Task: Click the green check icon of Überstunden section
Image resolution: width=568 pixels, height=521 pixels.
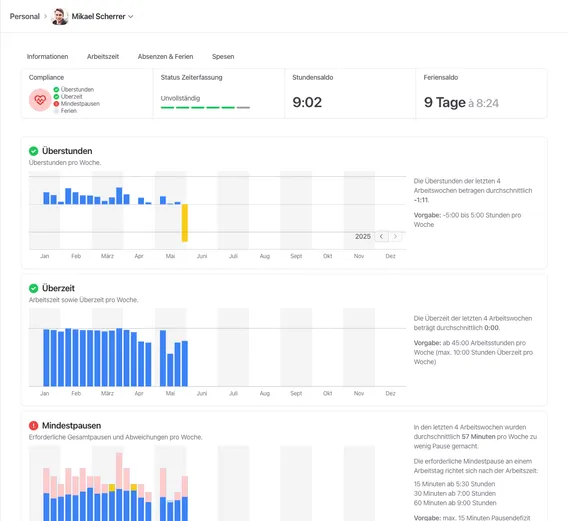Action: click(x=34, y=151)
